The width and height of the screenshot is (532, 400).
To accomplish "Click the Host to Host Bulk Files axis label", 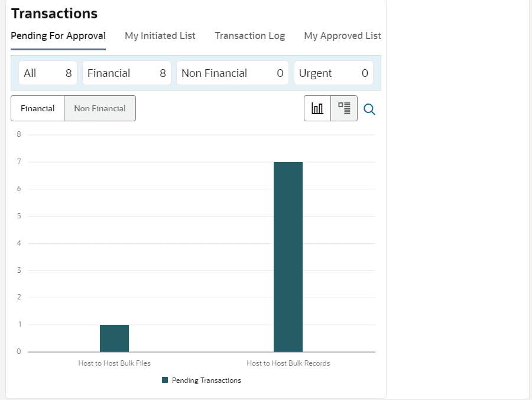I will (114, 363).
